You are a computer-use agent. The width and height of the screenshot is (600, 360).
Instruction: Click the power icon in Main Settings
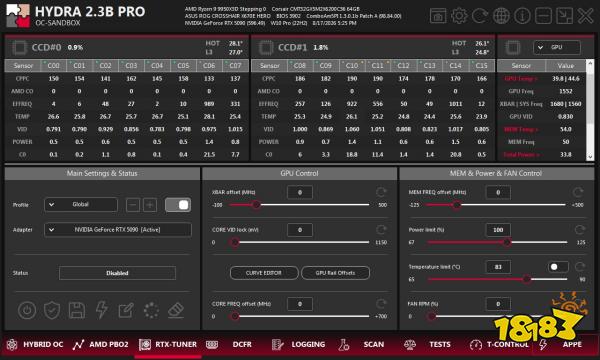coord(27,310)
